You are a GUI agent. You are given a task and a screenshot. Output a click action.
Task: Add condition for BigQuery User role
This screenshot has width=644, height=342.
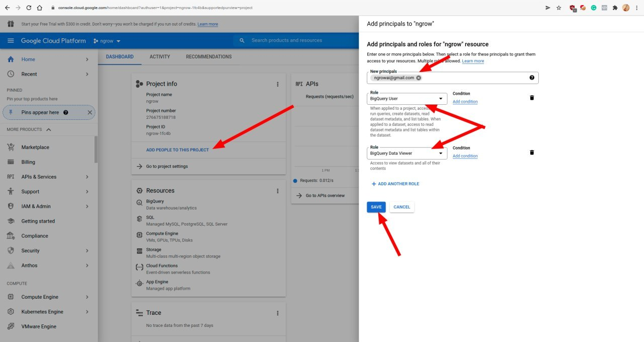click(465, 102)
